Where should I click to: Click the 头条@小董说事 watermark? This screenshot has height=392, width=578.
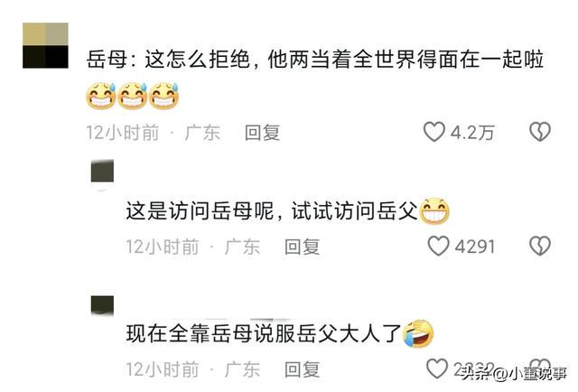514,374
